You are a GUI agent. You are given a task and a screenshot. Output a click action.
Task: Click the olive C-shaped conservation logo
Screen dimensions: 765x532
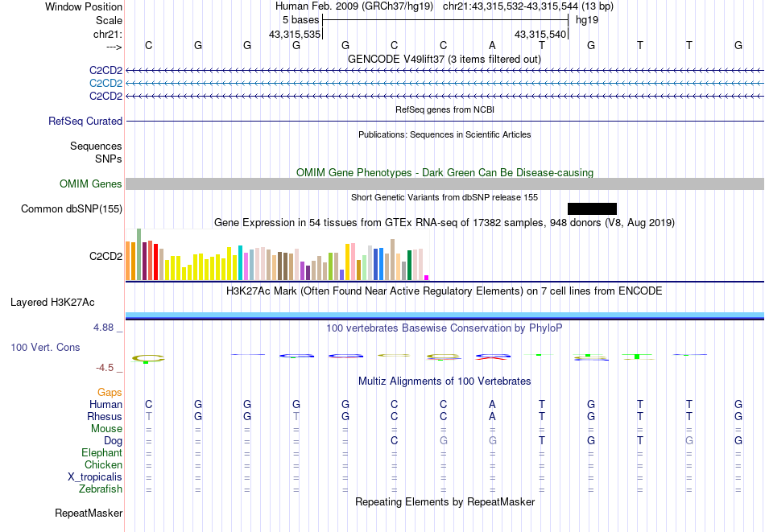[x=148, y=359]
